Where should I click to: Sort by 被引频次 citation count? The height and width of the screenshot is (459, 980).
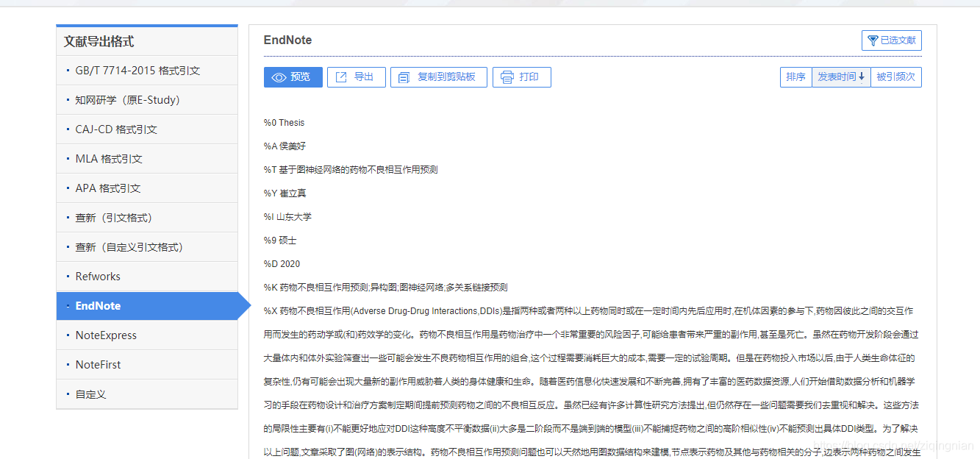click(895, 77)
